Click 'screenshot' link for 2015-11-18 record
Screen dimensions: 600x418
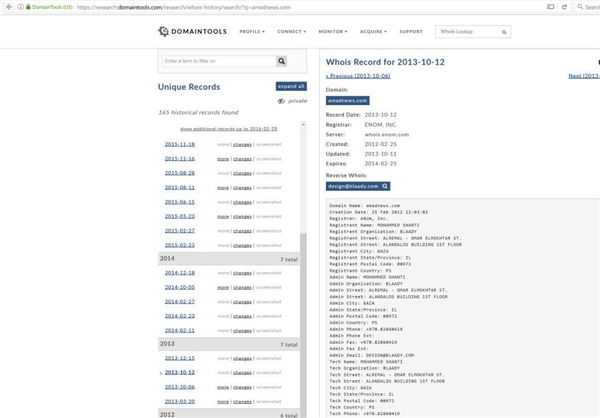pyautogui.click(x=269, y=145)
